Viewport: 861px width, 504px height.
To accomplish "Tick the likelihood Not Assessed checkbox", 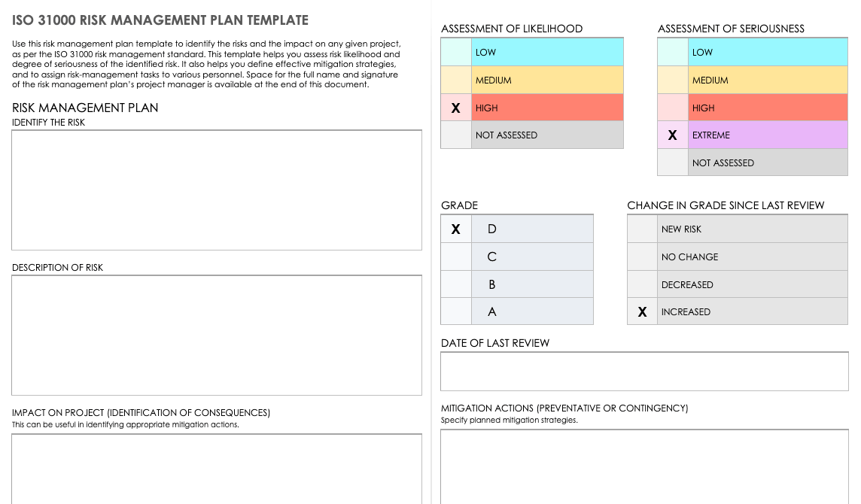I will tap(456, 135).
